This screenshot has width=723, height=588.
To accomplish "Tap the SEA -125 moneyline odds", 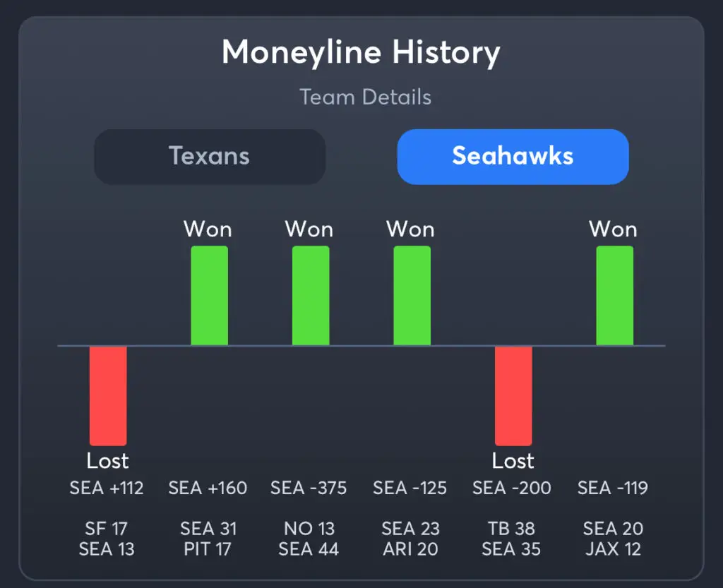I will coord(410,488).
